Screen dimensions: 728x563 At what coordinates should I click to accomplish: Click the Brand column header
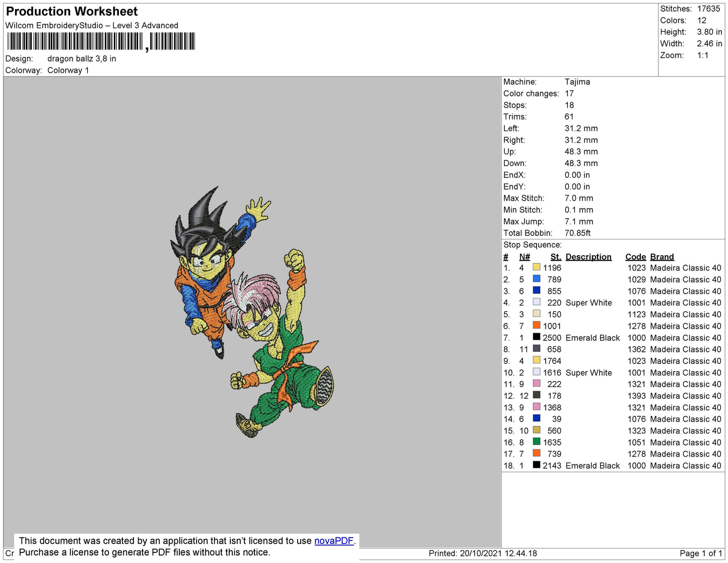pos(662,257)
